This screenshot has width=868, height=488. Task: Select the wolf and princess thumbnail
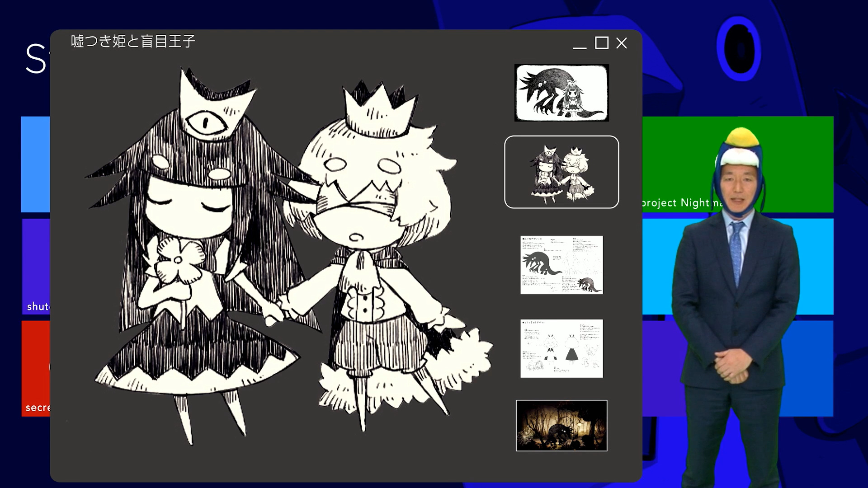561,93
